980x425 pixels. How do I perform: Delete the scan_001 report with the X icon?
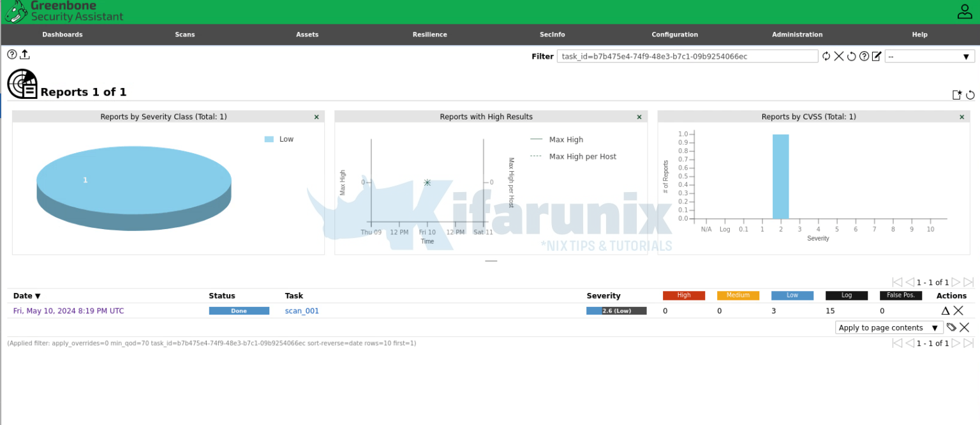pyautogui.click(x=958, y=311)
